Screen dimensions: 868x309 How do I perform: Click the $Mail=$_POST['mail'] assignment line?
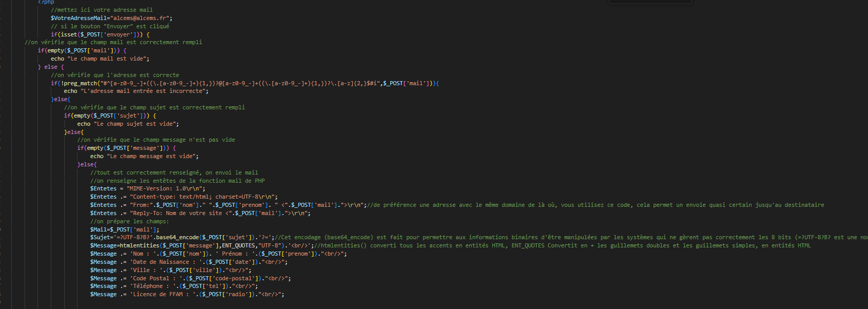[x=124, y=229]
